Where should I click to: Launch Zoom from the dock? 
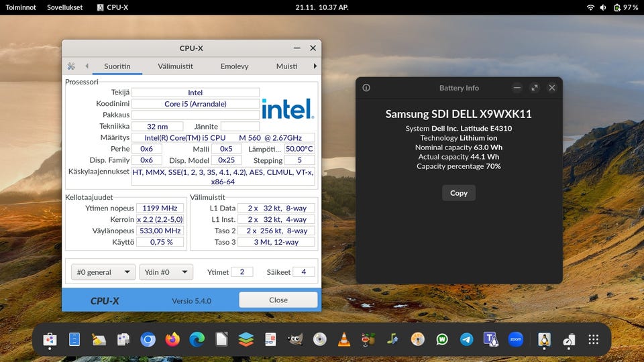point(515,340)
